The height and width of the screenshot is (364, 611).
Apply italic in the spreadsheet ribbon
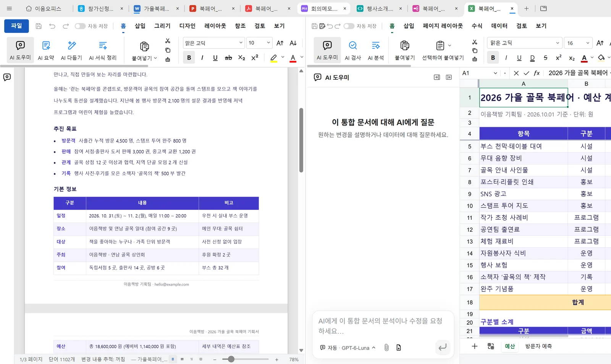click(506, 58)
